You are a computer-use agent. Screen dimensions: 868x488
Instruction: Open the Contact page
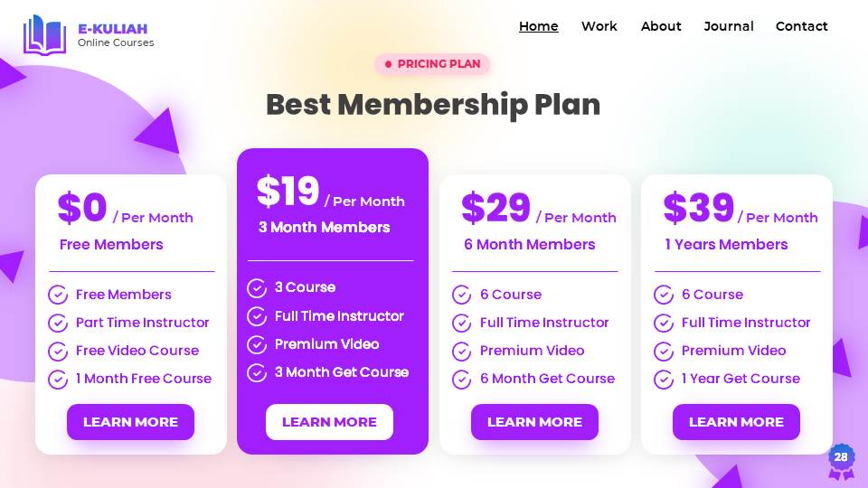[802, 26]
